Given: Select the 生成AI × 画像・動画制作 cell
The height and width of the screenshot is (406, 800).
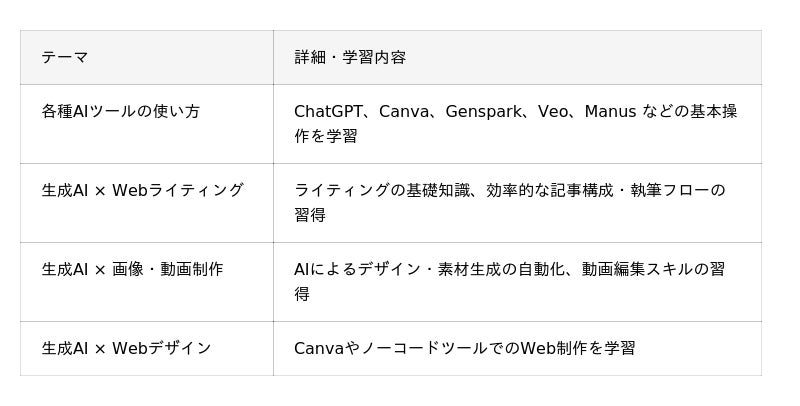Looking at the screenshot, I should tap(146, 282).
